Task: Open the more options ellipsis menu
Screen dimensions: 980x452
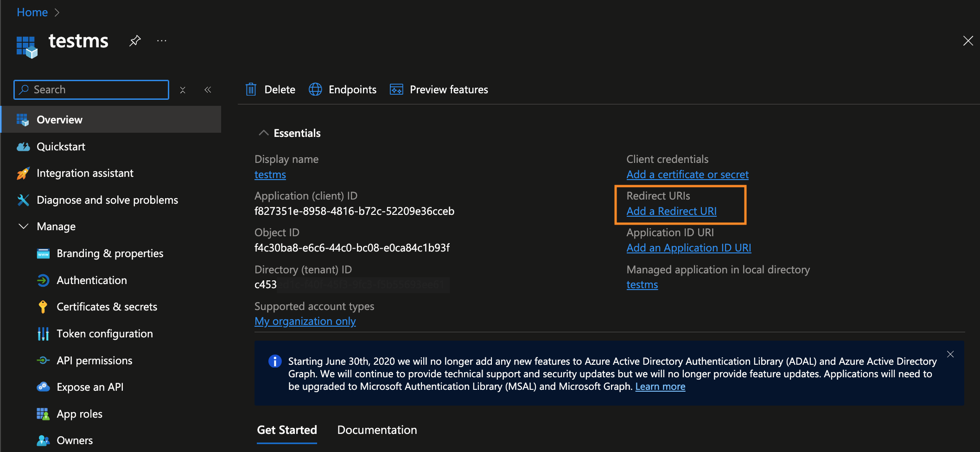Action: tap(161, 41)
